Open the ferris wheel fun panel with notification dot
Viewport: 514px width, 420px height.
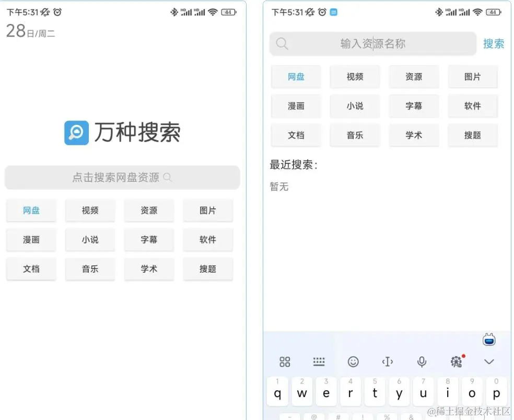[x=456, y=361]
